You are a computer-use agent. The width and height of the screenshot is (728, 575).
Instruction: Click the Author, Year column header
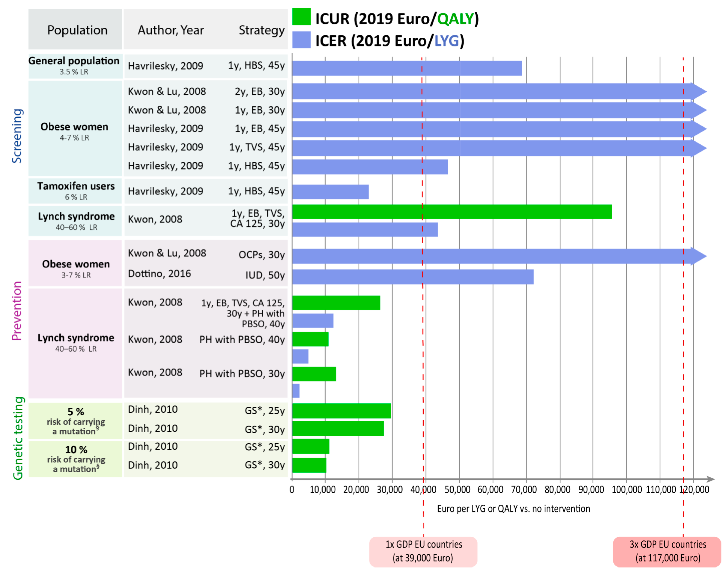(x=170, y=30)
